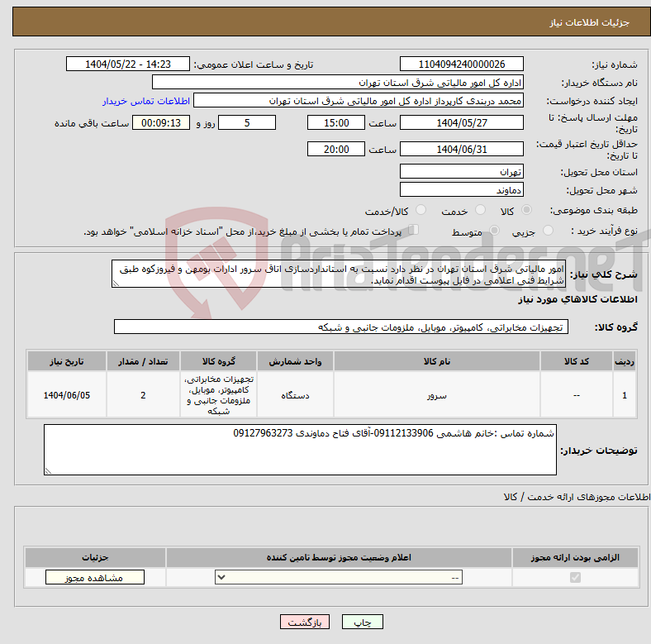
Task: Click goods group cell in table row
Action: pos(218,395)
